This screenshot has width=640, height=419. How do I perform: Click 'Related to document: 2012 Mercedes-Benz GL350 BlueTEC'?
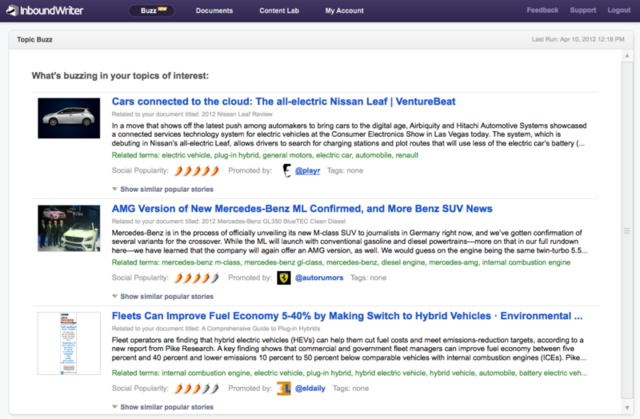[229, 222]
